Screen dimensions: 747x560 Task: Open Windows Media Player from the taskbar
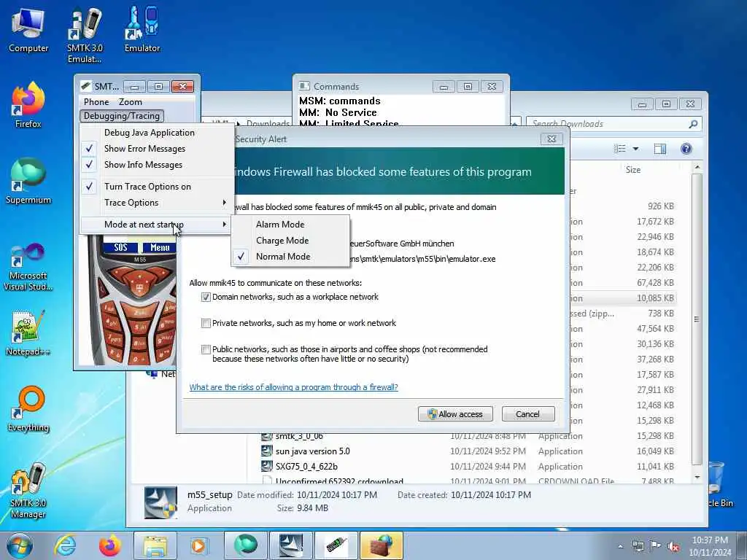pos(200,545)
